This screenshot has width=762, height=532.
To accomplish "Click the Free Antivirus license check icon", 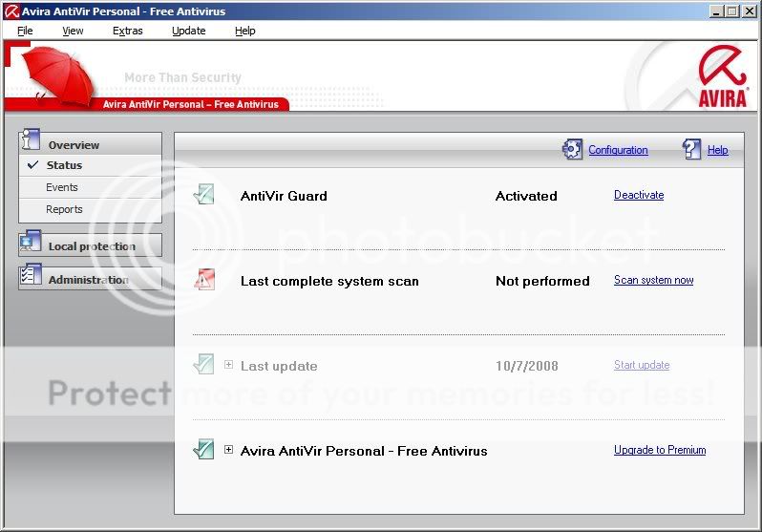I will click(203, 449).
